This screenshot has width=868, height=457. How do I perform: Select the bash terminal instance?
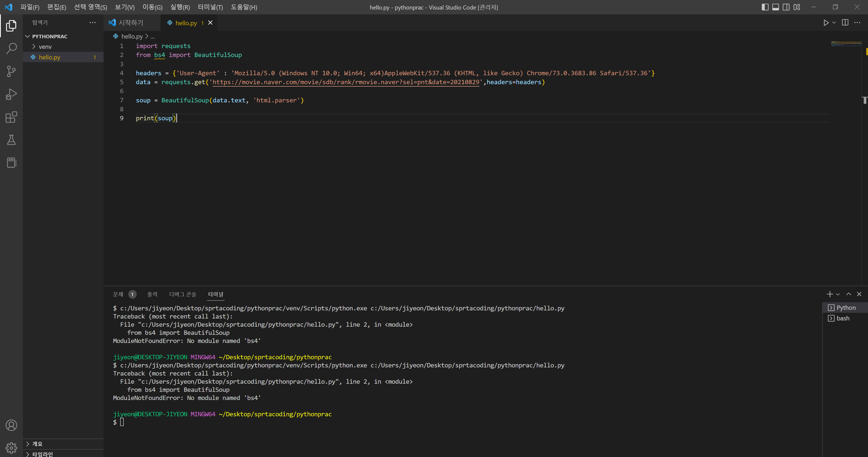[845, 318]
